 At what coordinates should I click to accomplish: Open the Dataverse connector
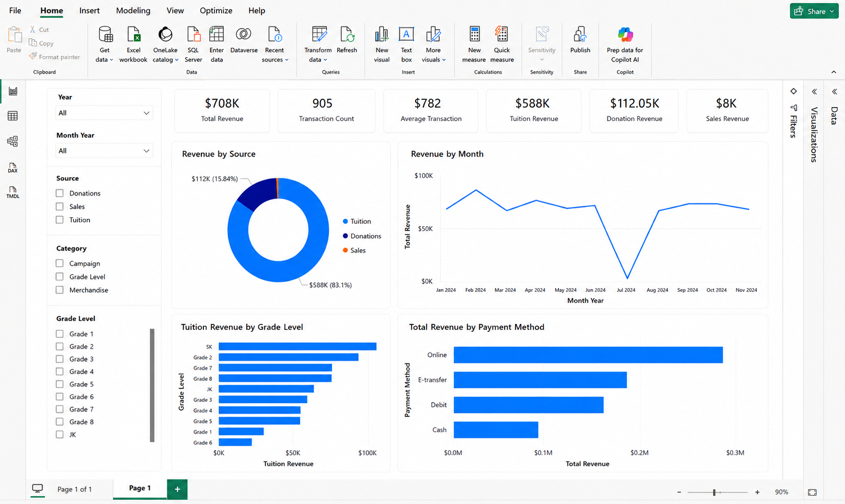click(x=244, y=40)
